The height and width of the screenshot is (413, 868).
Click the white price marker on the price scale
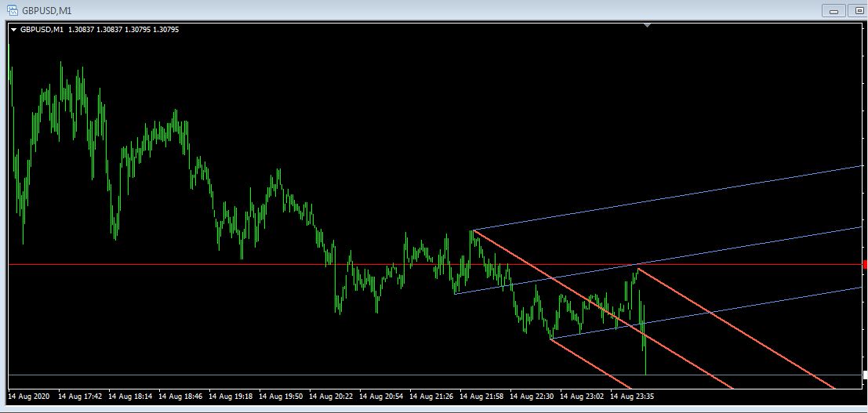click(865, 375)
